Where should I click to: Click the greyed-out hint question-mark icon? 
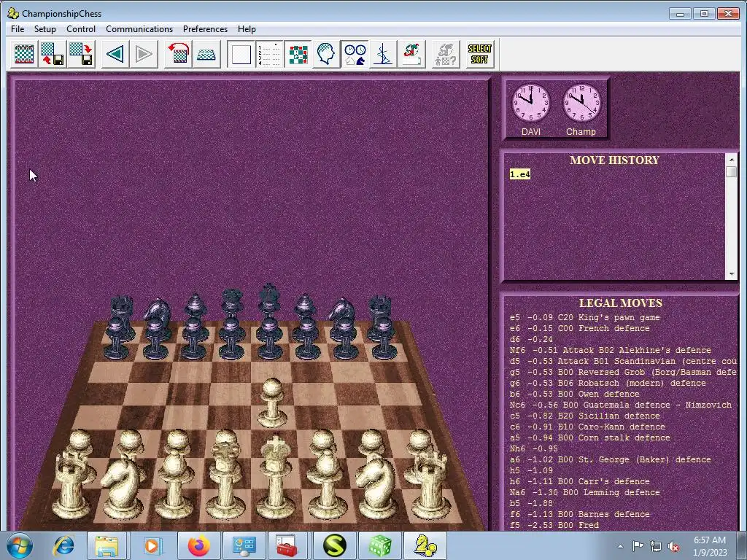446,54
